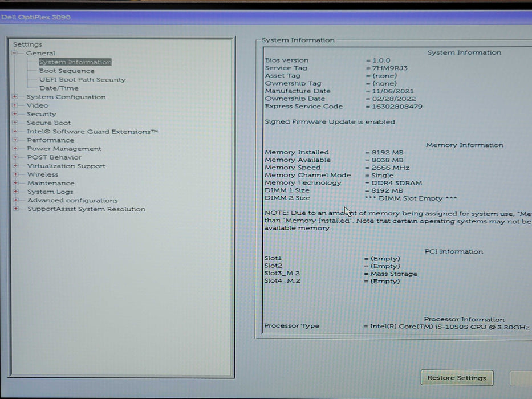Click the Processor Information heading
Screen dimensions: 532x399
coord(464,320)
